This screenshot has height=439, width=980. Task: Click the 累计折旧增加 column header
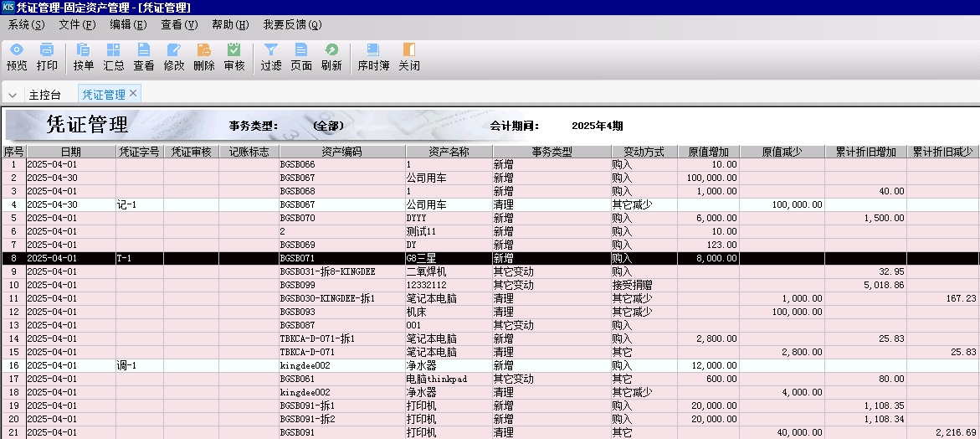(865, 152)
